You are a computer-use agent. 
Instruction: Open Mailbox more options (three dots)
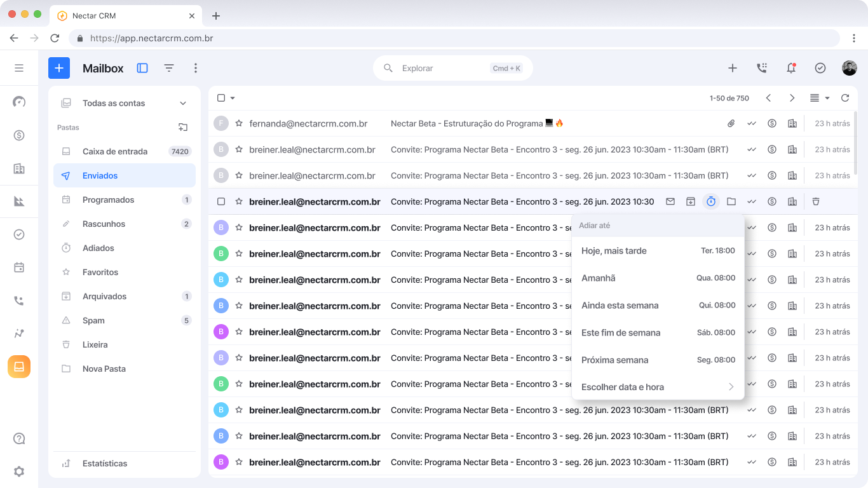(x=196, y=68)
